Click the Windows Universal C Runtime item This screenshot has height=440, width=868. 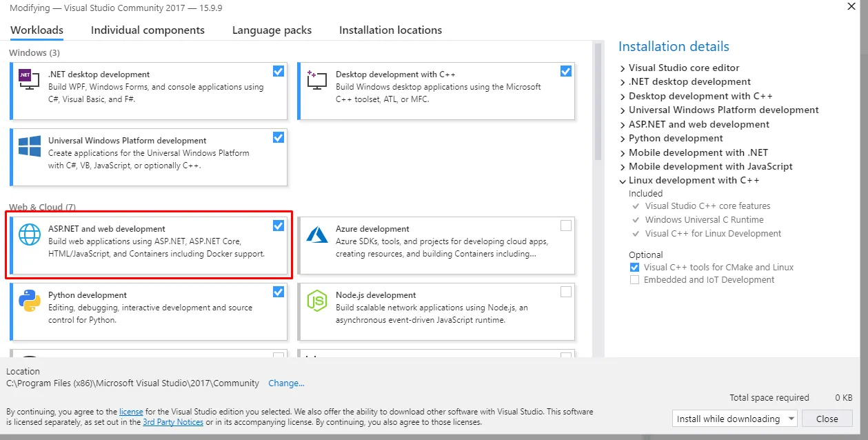pyautogui.click(x=704, y=220)
